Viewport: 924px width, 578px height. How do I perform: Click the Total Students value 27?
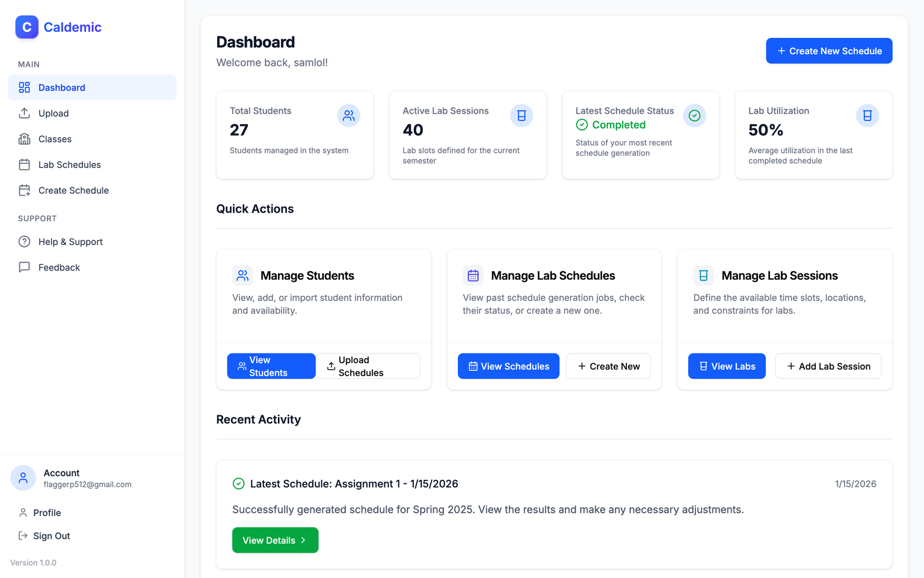point(239,130)
